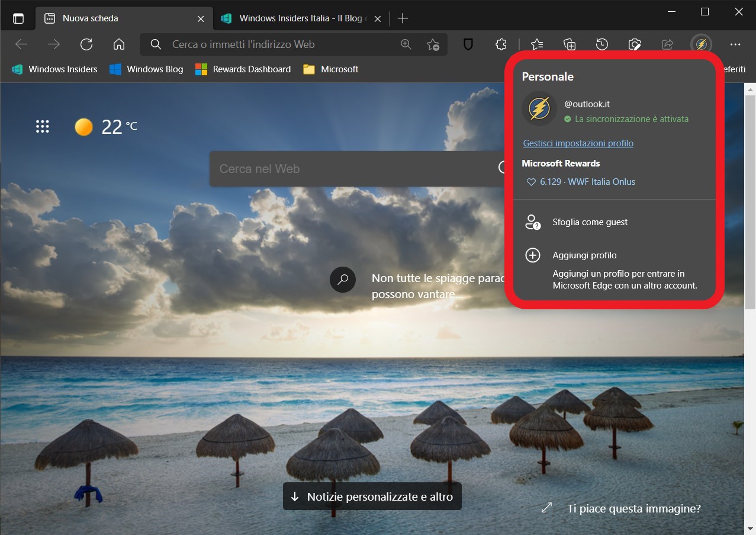Click the profile avatar in the toolbar
The width and height of the screenshot is (756, 535).
click(702, 44)
